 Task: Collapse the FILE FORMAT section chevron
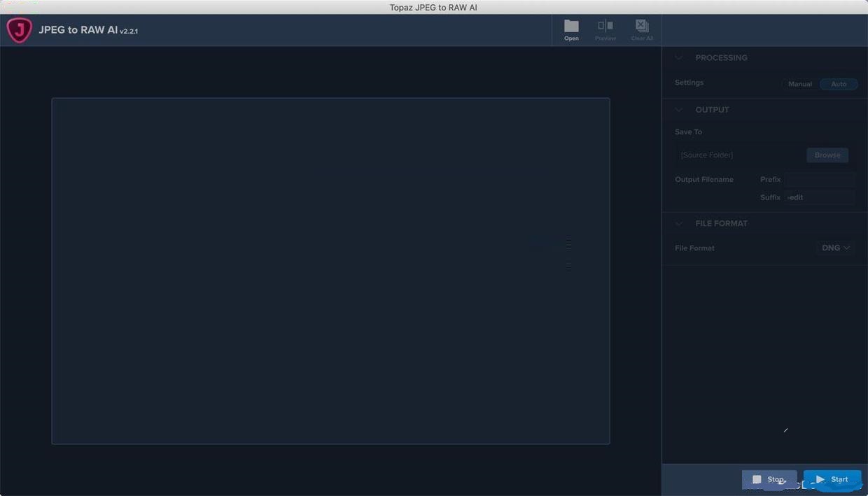678,223
